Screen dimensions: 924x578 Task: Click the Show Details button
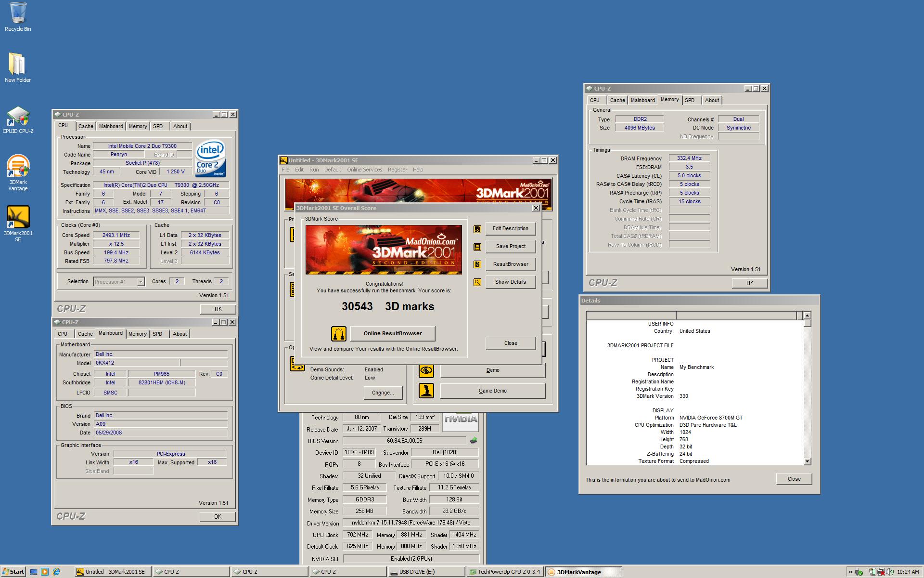click(511, 282)
